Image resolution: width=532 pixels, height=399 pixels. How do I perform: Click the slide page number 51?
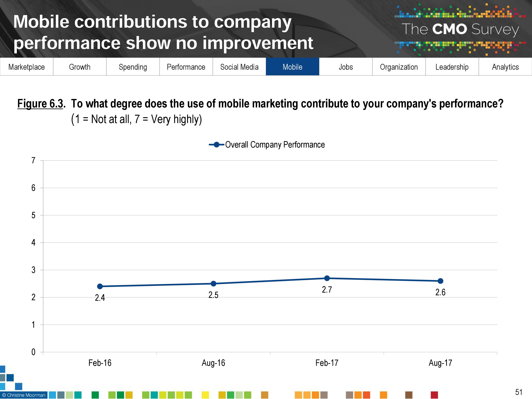(519, 392)
